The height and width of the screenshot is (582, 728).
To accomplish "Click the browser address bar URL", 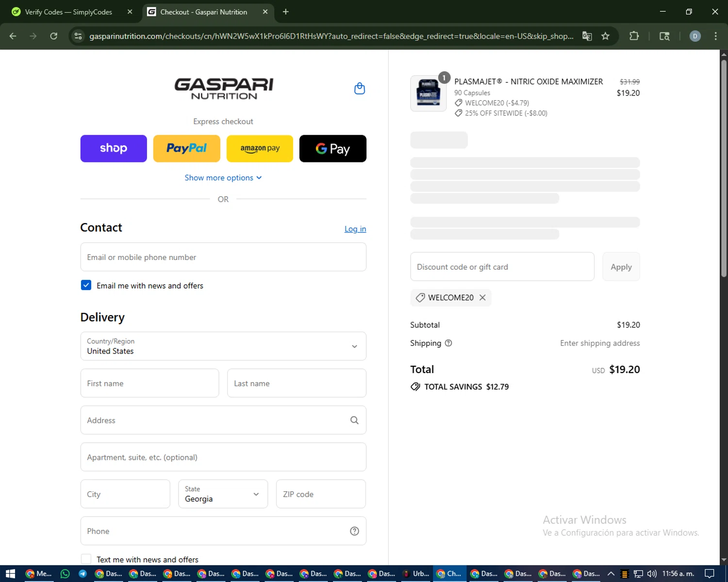I will tap(331, 36).
